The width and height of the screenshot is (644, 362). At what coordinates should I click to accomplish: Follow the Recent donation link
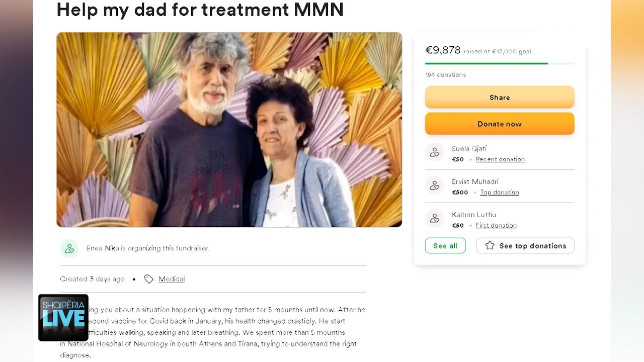click(x=500, y=159)
